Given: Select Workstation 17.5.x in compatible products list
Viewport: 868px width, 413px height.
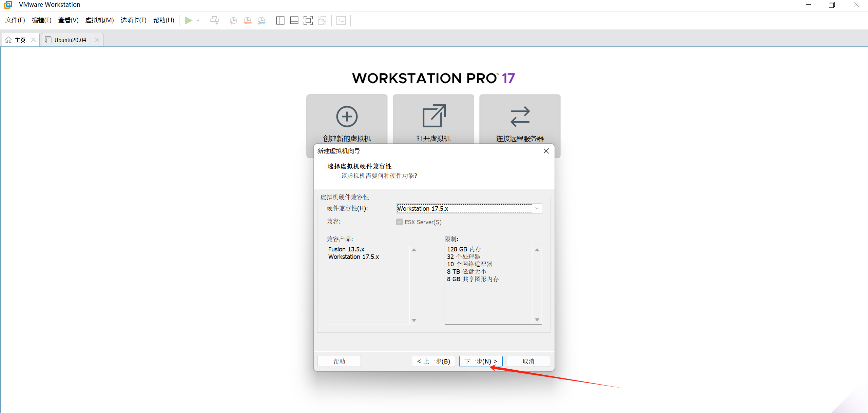Looking at the screenshot, I should [353, 257].
